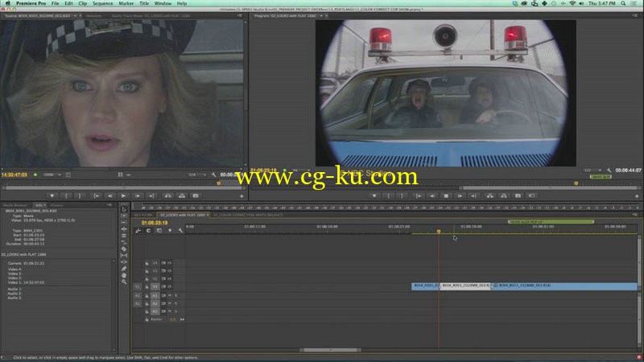
Task: Export frame camera icon in Source monitor
Action: click(x=196, y=196)
